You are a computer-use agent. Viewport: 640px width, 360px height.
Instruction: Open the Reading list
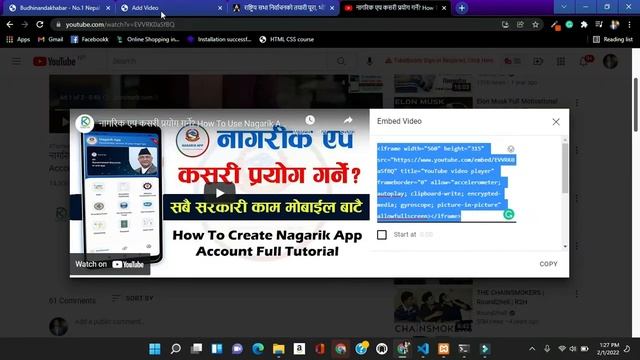(x=613, y=39)
